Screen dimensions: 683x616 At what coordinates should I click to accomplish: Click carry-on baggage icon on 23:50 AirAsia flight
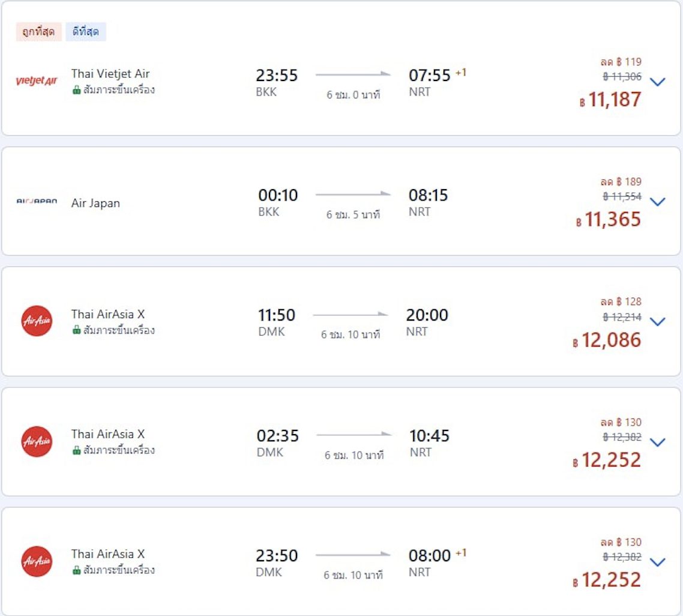pos(76,570)
